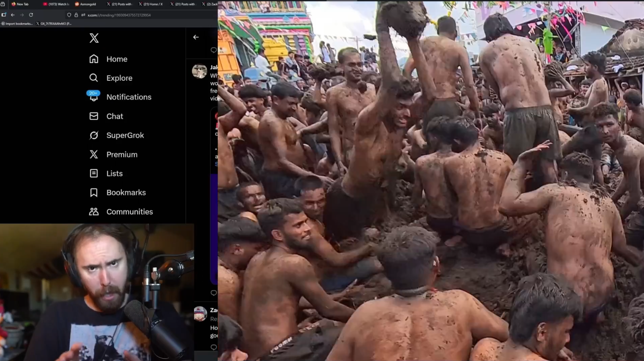Screen dimensions: 644x361
Task: Click the x.com address bar URL field
Action: point(141,15)
